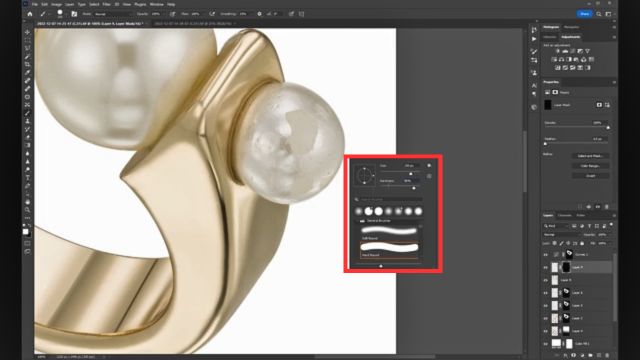This screenshot has width=640, height=360.
Task: Select the Crop tool in the toolbar
Action: pos(27,64)
